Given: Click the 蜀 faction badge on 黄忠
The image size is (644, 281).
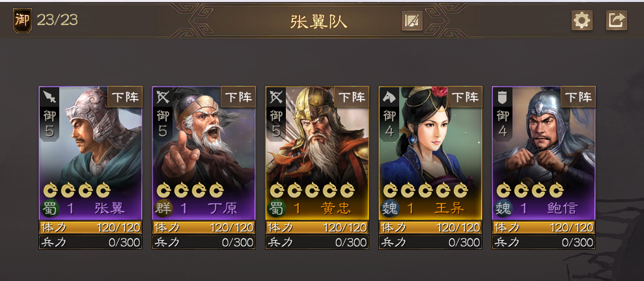Looking at the screenshot, I should pyautogui.click(x=277, y=208).
